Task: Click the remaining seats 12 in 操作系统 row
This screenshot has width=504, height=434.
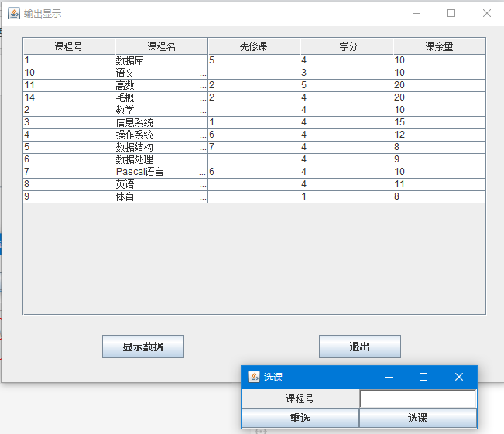Action: [x=439, y=135]
